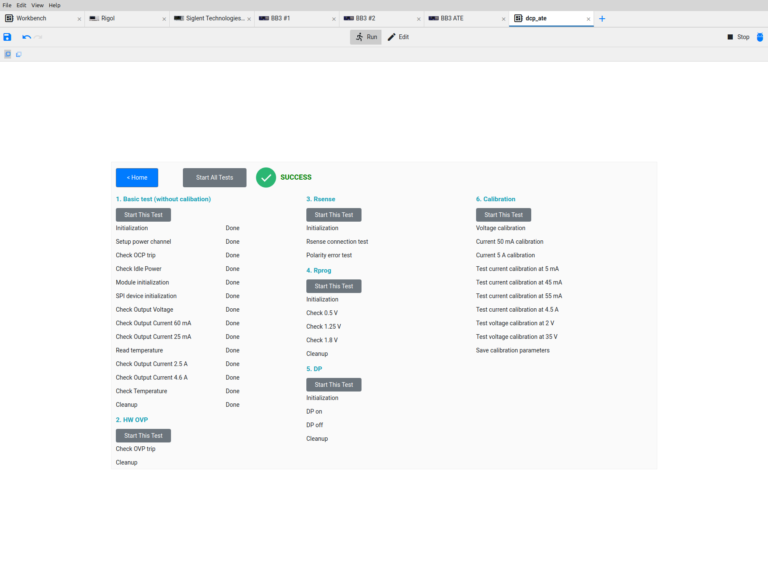The height and width of the screenshot is (569, 768).
Task: Click the Undo arrow icon
Action: [27, 37]
